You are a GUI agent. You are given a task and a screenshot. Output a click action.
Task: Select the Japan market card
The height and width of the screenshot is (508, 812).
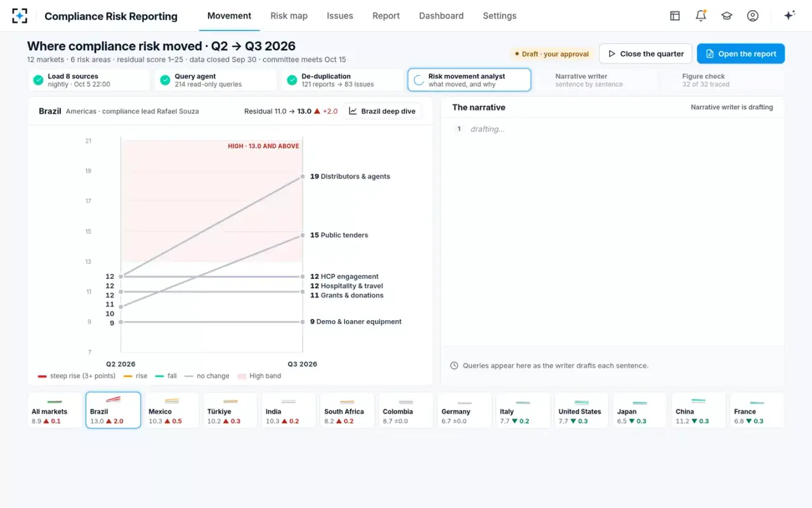click(640, 410)
